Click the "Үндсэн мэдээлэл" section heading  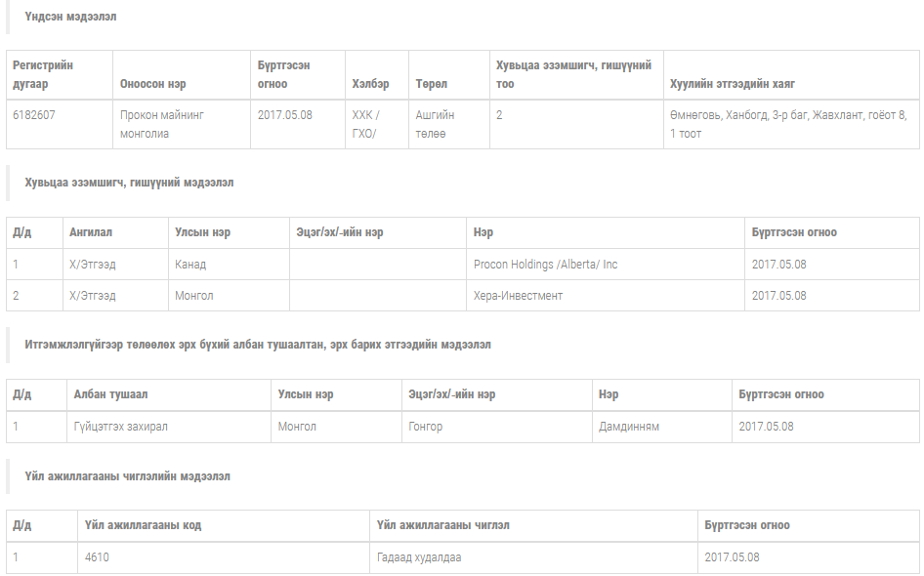click(x=71, y=17)
